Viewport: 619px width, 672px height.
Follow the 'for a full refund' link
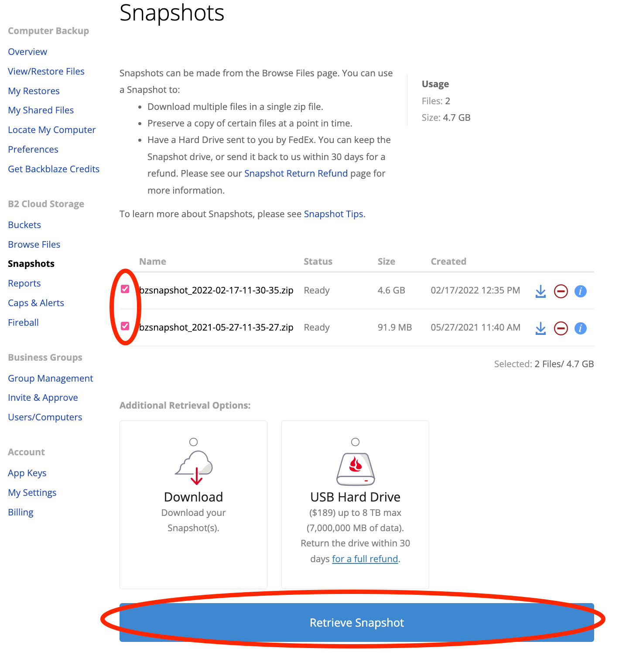[365, 559]
